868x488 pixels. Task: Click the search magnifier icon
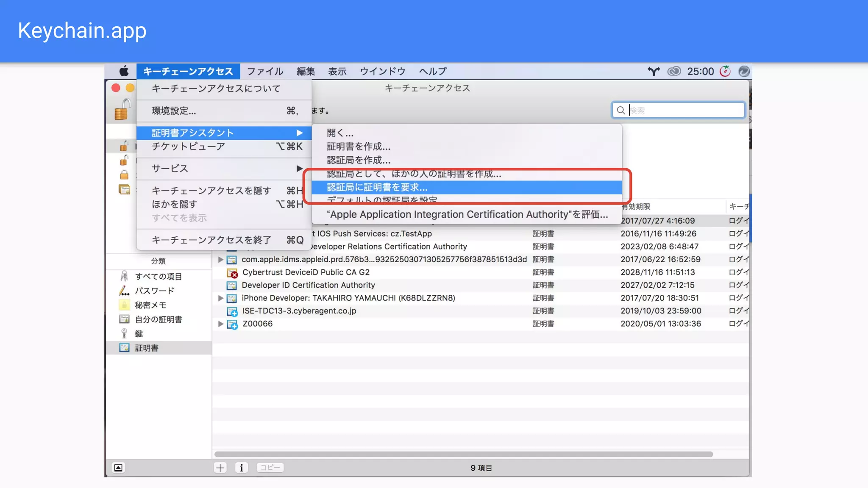click(x=621, y=110)
